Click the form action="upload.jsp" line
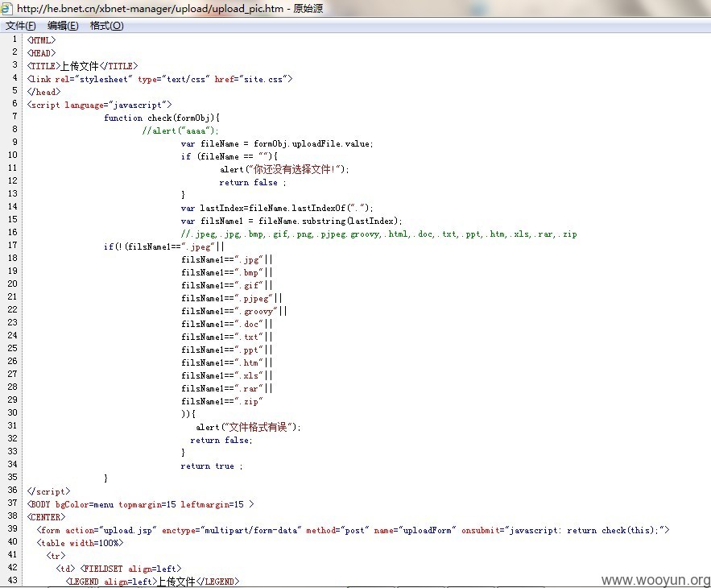The height and width of the screenshot is (588, 711). coord(353,530)
